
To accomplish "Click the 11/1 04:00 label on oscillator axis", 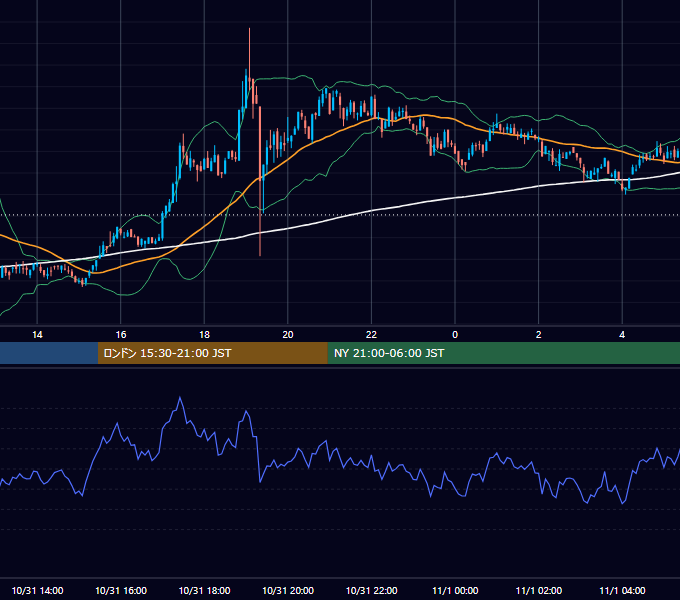I will click(622, 590).
